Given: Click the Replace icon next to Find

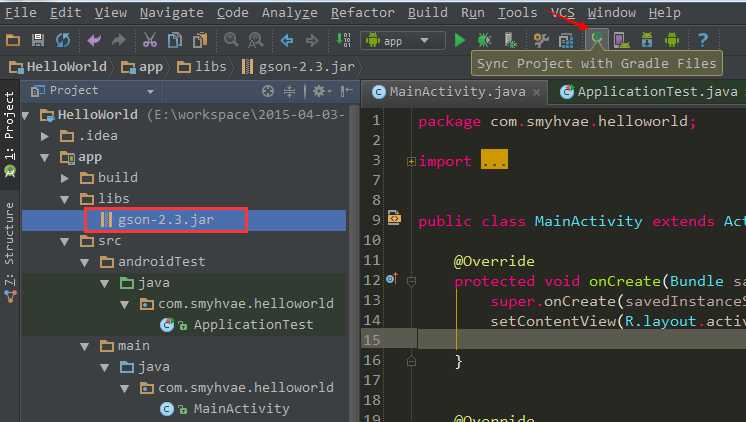Looking at the screenshot, I should pyautogui.click(x=255, y=40).
